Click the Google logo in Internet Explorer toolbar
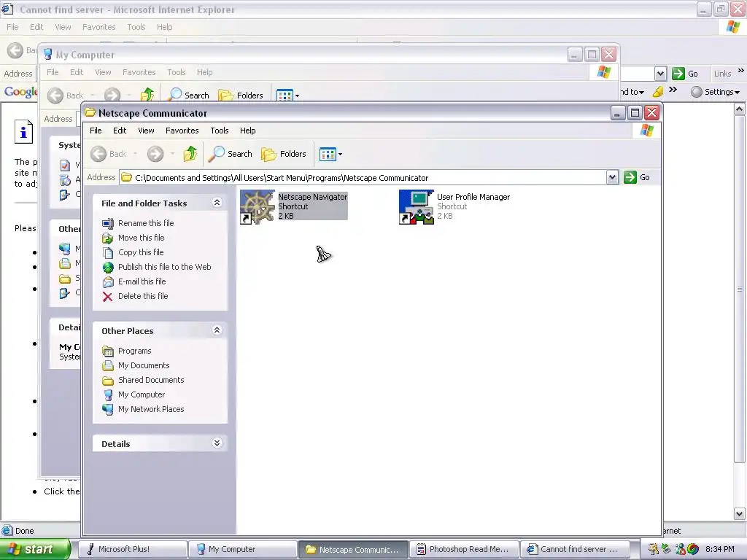This screenshot has width=747, height=560. point(20,91)
